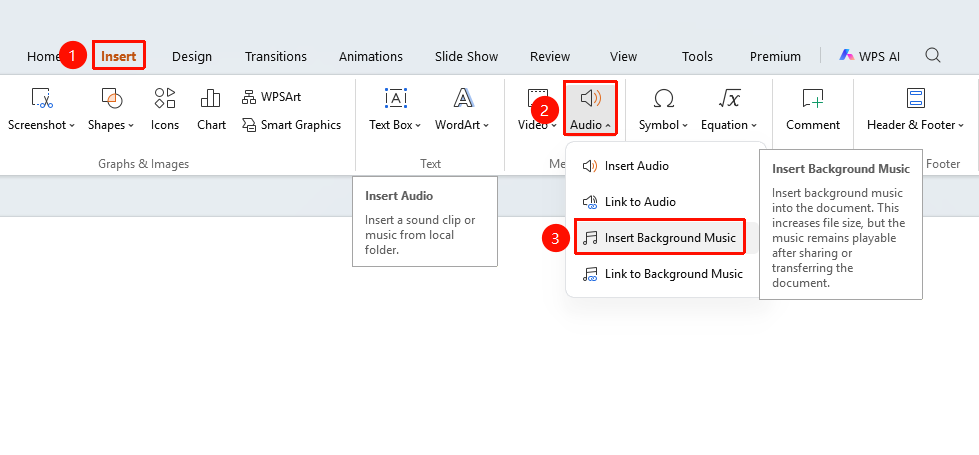Click the Text Box icon

coord(396,98)
